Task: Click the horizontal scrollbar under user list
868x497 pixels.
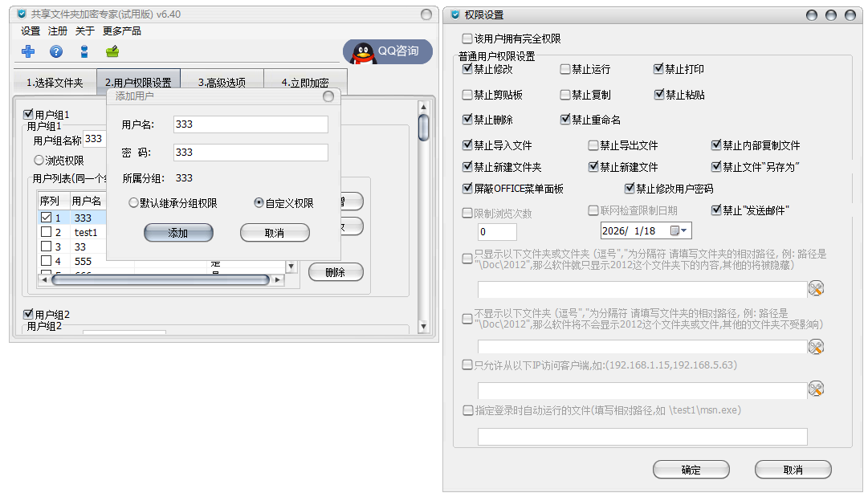Action: [x=161, y=280]
